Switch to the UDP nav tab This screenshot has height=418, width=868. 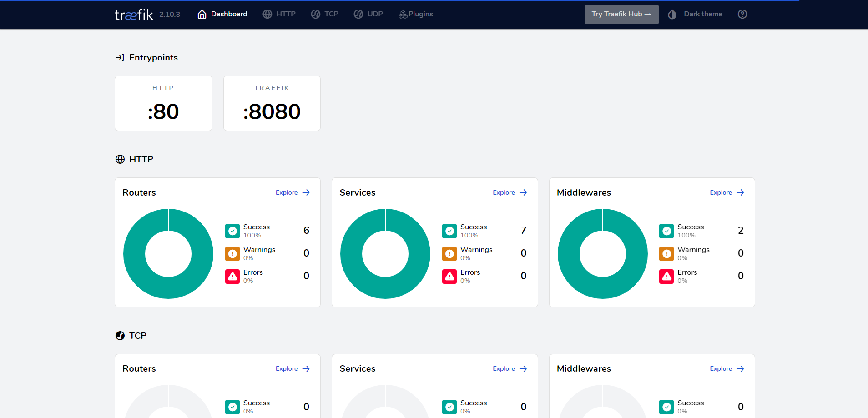pyautogui.click(x=368, y=14)
